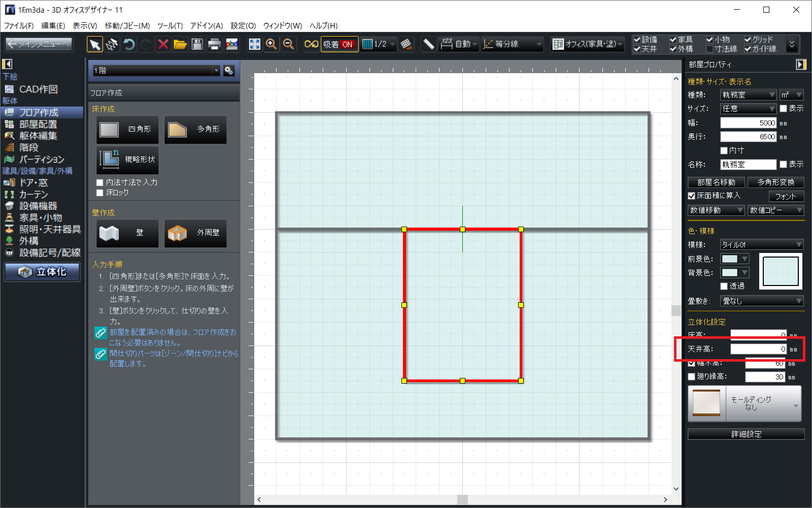The height and width of the screenshot is (508, 812).
Task: Open the 種類 dropdown showing 執務室
Action: tap(749, 95)
